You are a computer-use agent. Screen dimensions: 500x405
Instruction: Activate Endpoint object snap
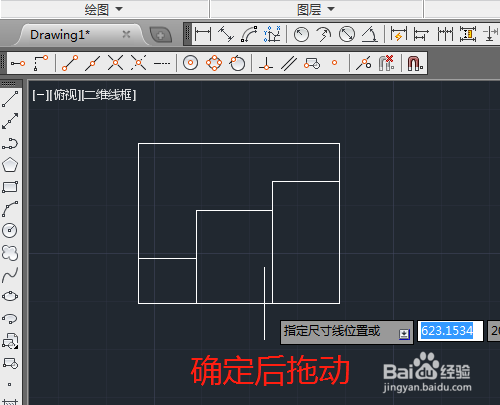coord(70,63)
